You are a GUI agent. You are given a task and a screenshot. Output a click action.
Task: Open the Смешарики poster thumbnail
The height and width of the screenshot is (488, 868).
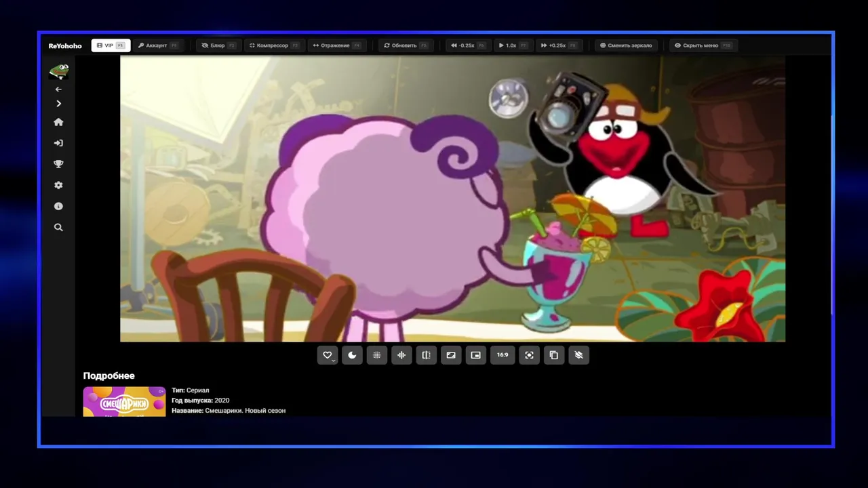coord(124,401)
